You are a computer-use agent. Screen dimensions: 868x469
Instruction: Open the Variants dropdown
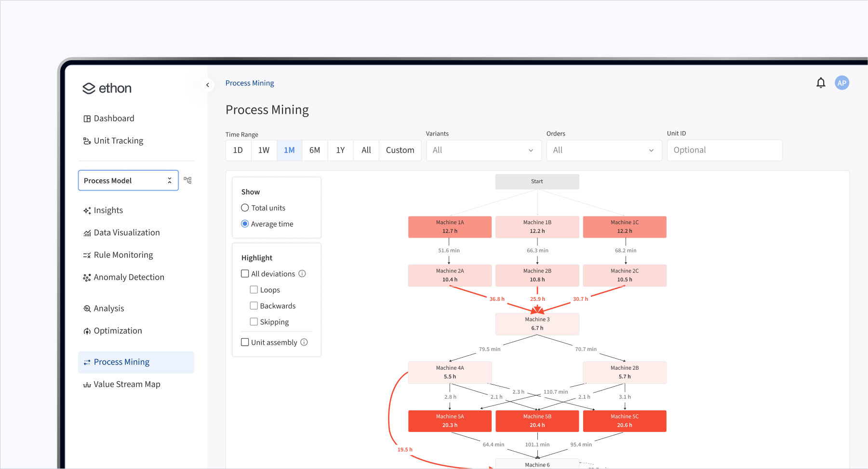click(x=483, y=150)
